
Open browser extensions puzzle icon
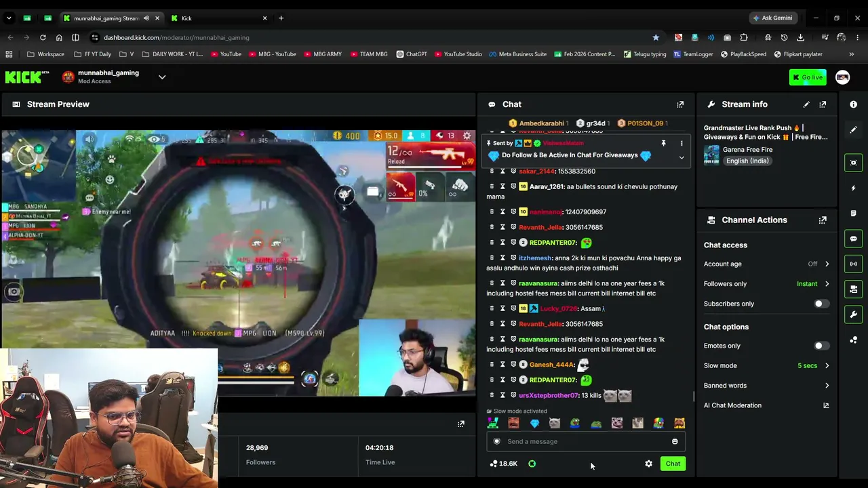[x=744, y=37]
